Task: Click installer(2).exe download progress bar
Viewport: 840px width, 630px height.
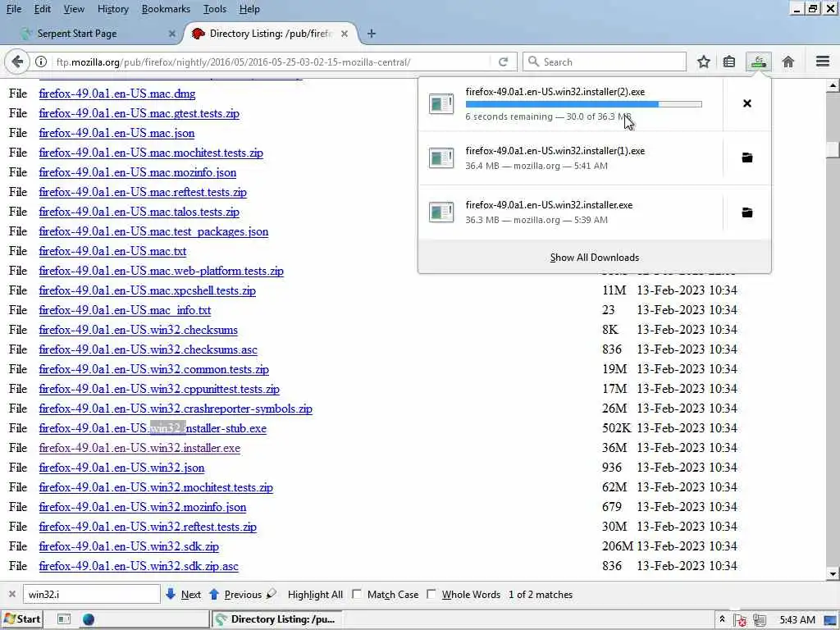Action: (583, 104)
